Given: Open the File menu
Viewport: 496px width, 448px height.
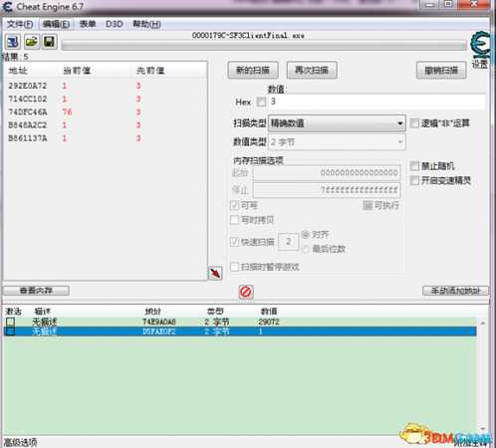Looking at the screenshot, I should [x=20, y=24].
